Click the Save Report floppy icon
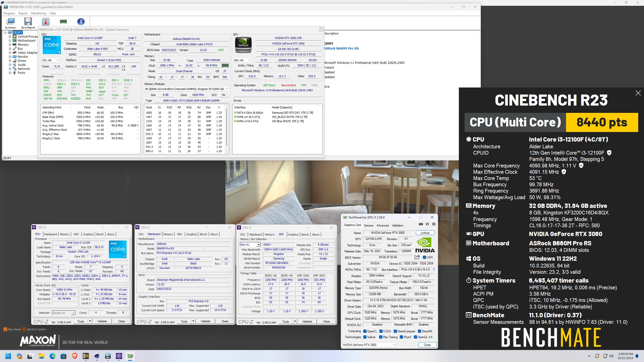The image size is (644, 362). pyautogui.click(x=28, y=23)
